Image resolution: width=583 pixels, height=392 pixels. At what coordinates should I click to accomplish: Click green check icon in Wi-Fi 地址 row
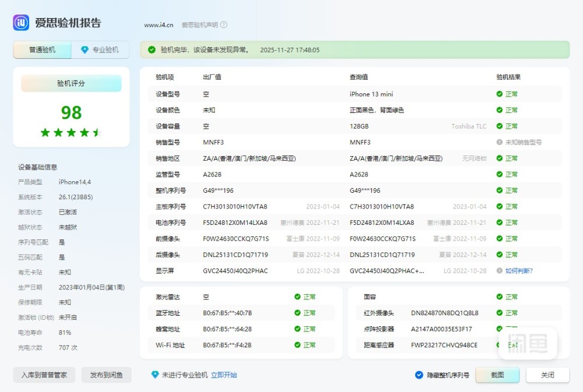[x=297, y=345]
